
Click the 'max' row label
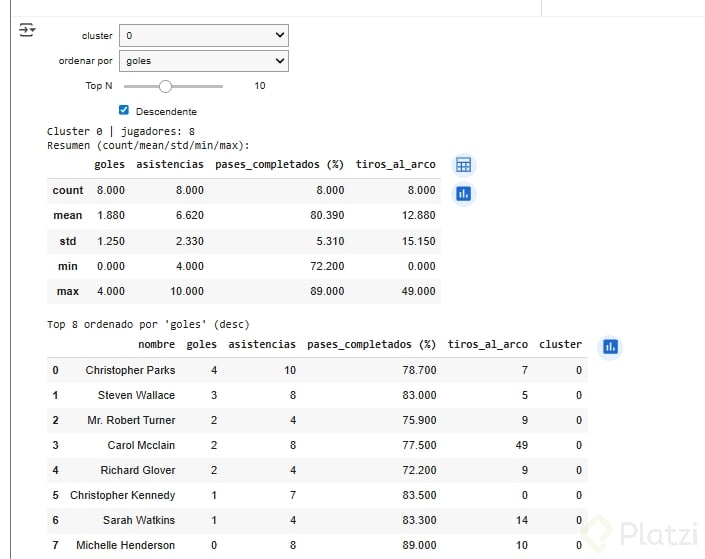[68, 291]
